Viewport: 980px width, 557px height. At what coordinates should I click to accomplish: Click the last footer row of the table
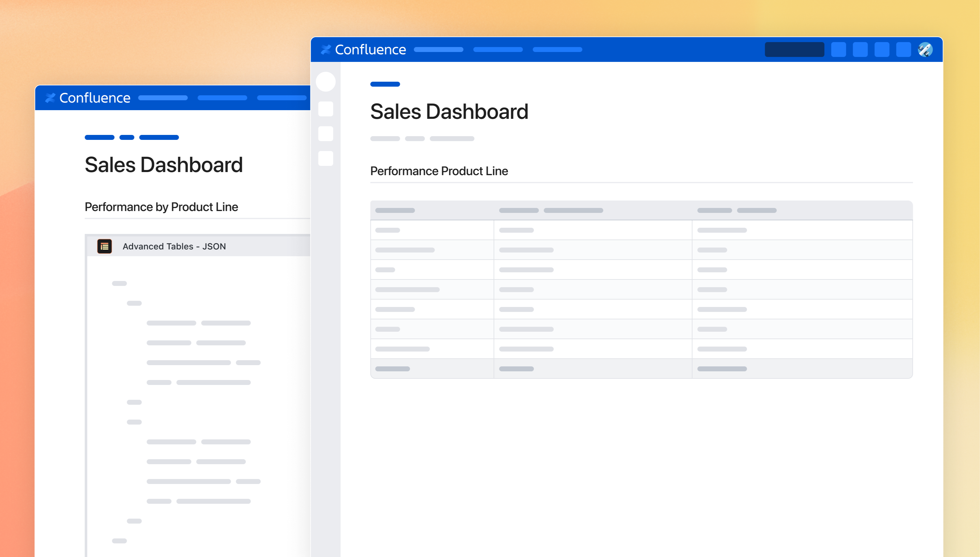641,369
